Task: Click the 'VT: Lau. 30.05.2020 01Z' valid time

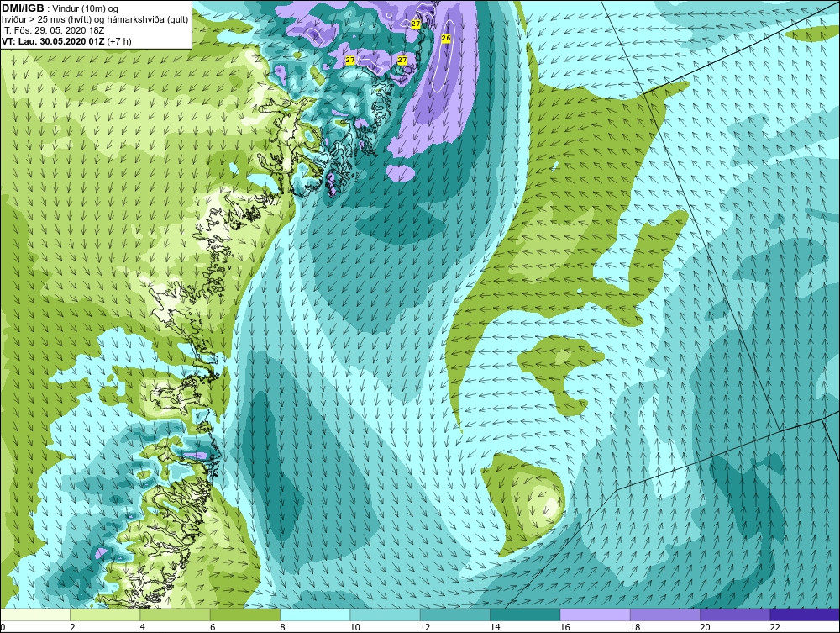Action: click(53, 40)
